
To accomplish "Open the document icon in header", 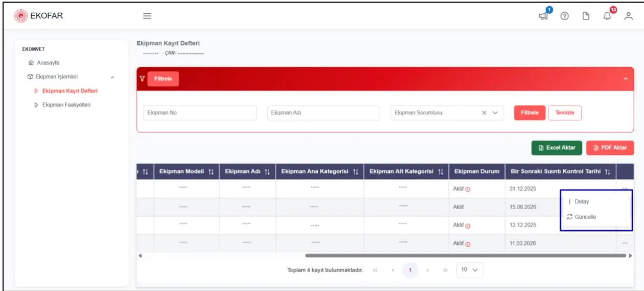I will tap(586, 16).
